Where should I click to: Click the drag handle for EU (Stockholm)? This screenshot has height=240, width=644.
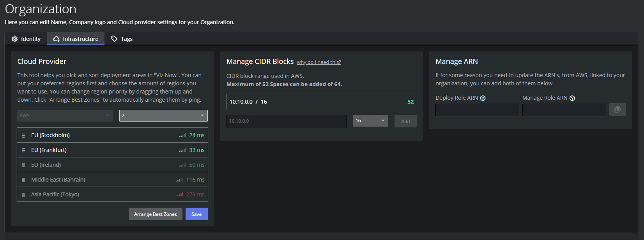[23, 136]
